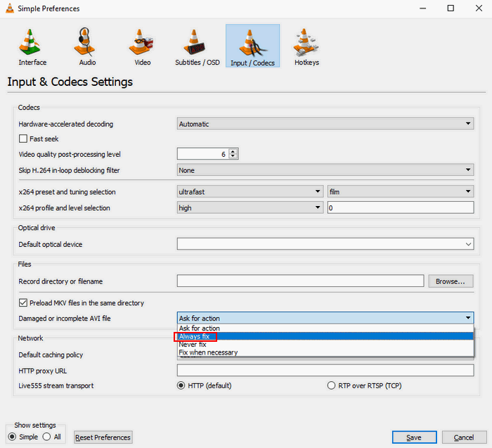This screenshot has width=492, height=448.
Task: Open the Audio preferences headphone cone icon
Action: pyautogui.click(x=85, y=42)
